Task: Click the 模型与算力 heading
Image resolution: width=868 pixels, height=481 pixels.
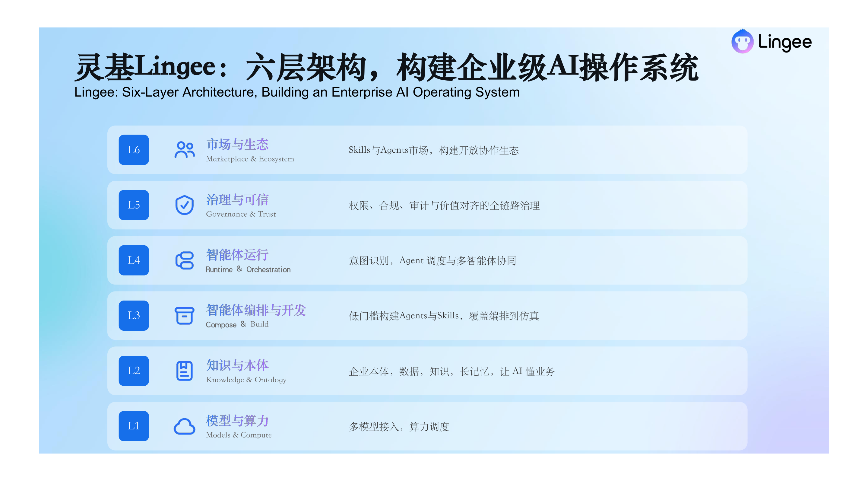Action: coord(237,421)
